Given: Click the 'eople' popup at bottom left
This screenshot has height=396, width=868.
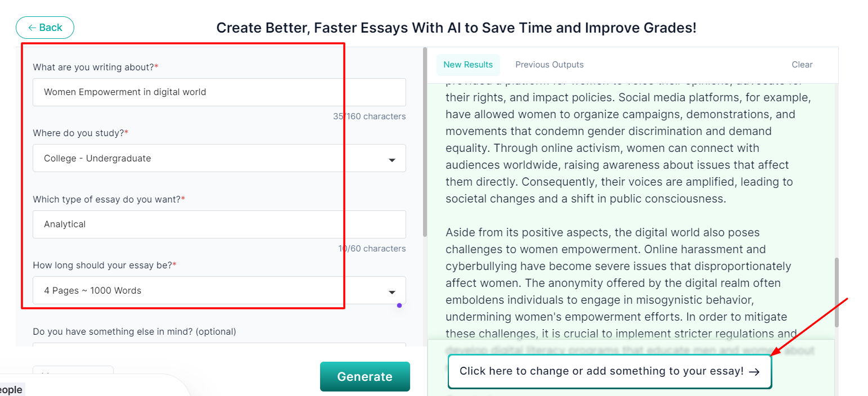Looking at the screenshot, I should pos(11,390).
